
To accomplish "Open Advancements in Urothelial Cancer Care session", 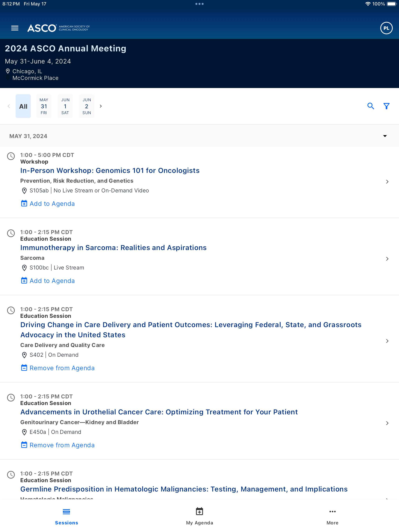I will [x=159, y=412].
